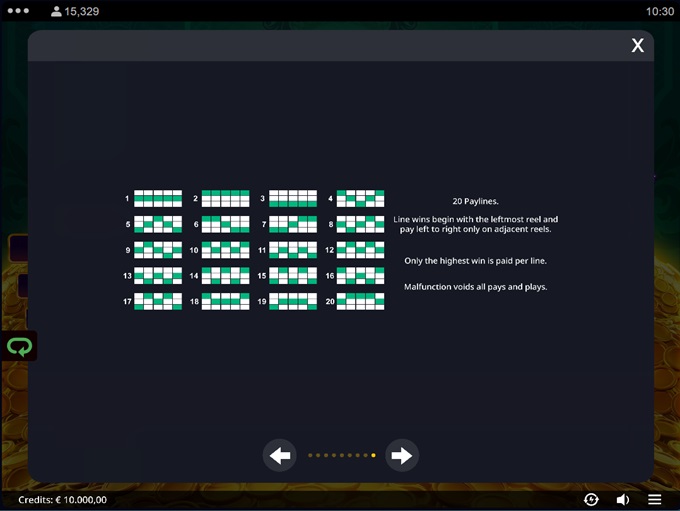Click payline 19 diagram
This screenshot has width=680, height=511.
pyautogui.click(x=293, y=301)
